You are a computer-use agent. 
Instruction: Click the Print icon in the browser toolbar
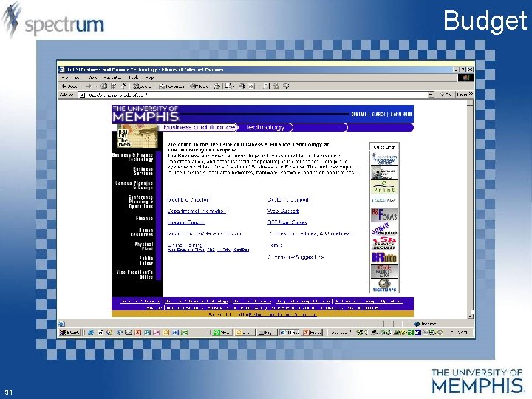[x=242, y=86]
